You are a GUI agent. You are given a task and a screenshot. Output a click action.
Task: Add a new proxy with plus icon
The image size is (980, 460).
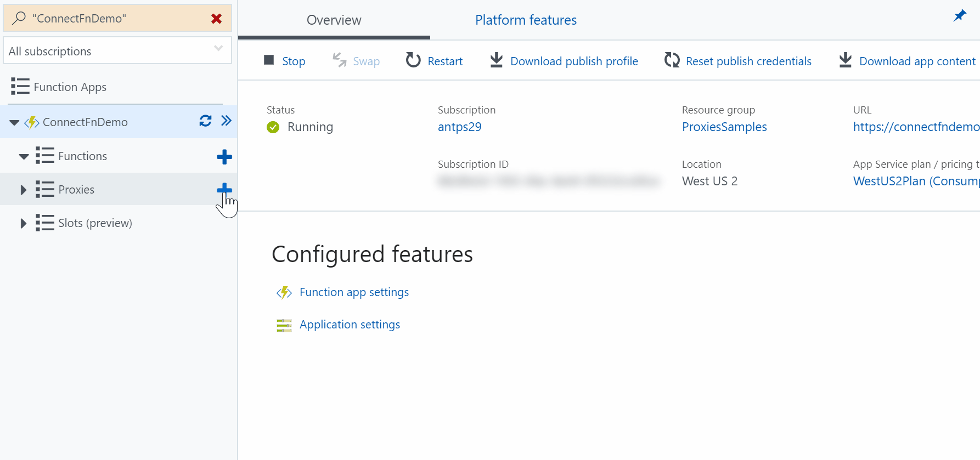[x=224, y=190]
